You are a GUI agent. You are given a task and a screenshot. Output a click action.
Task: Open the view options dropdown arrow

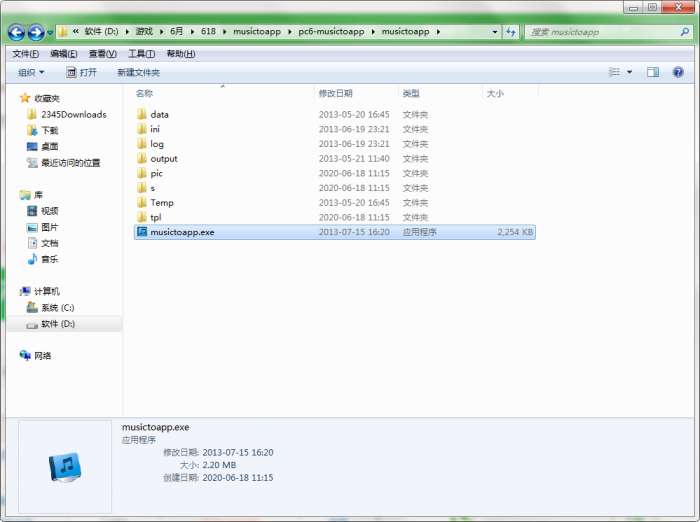[x=629, y=72]
